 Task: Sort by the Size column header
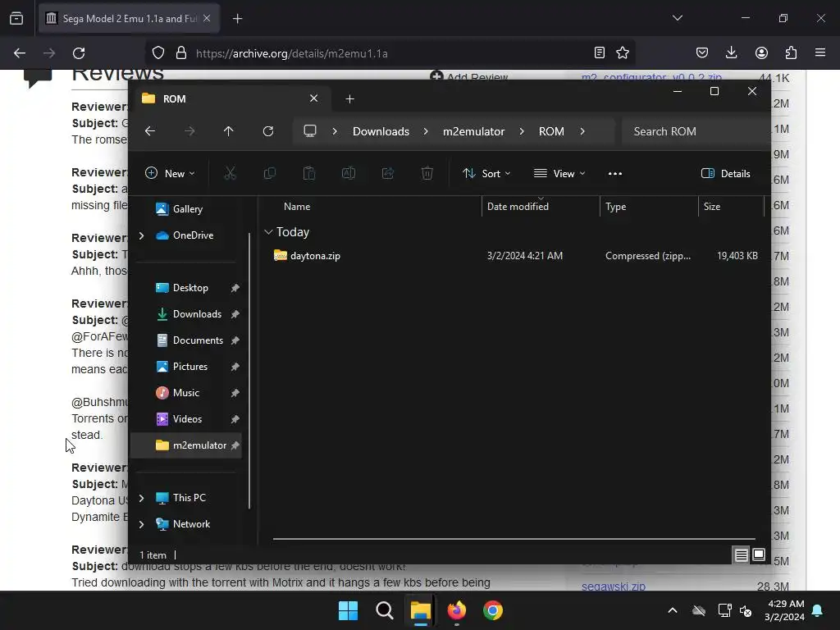click(711, 206)
